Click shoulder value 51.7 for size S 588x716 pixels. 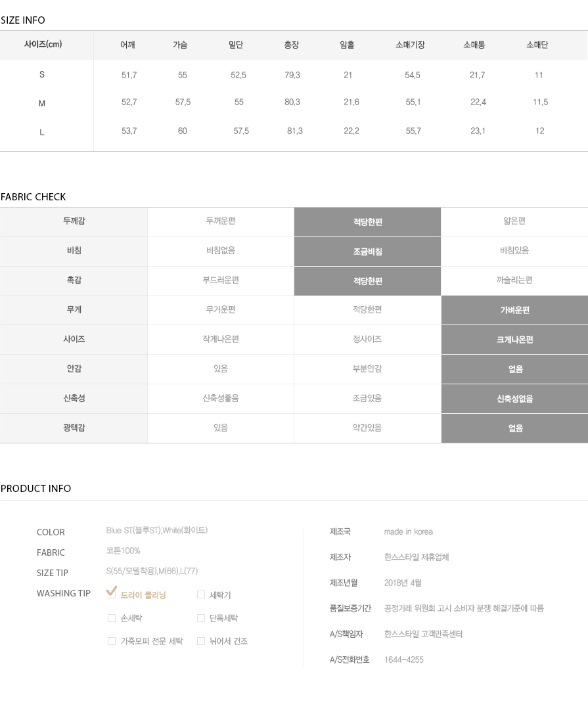[129, 75]
